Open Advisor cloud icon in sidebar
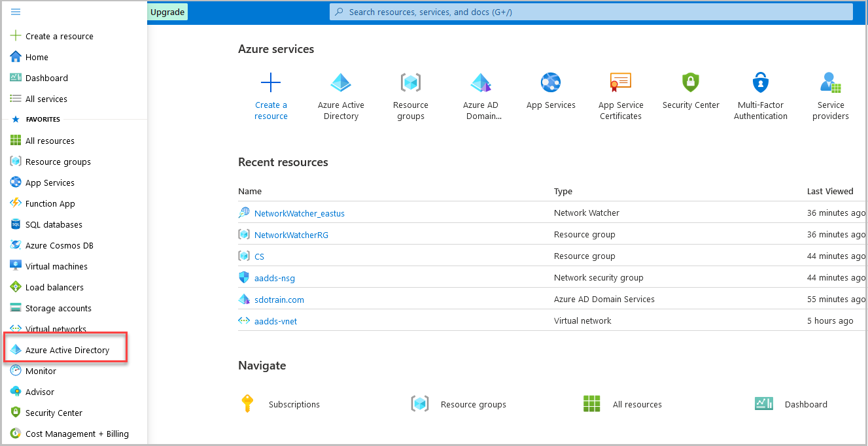The image size is (868, 446). click(16, 392)
